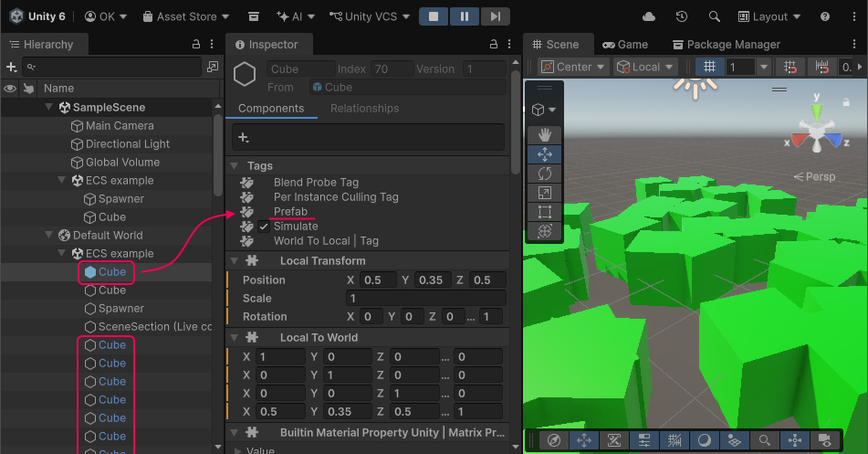
Task: Open the tool context cube dropdown
Action: click(544, 110)
